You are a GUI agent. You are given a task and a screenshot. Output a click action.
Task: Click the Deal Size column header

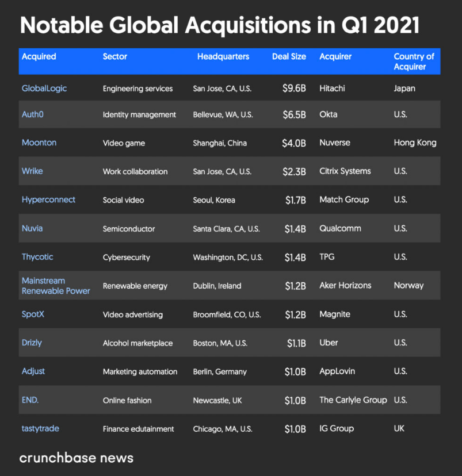point(289,56)
